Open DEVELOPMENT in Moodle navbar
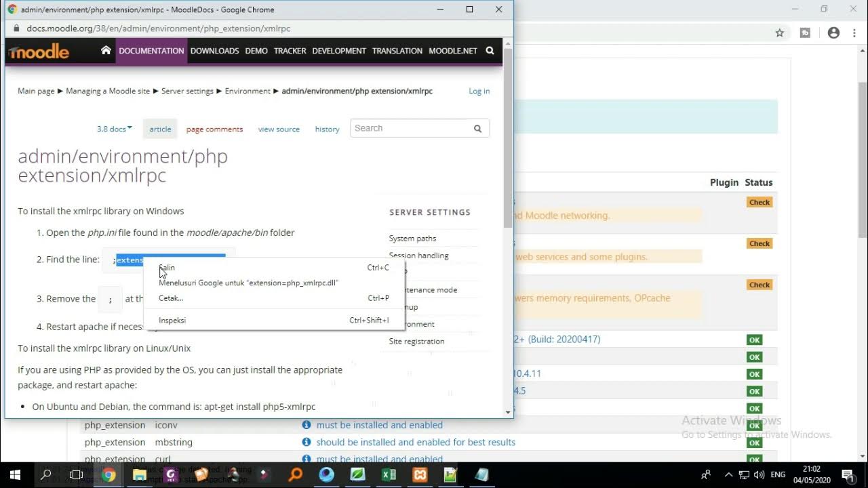The width and height of the screenshot is (868, 488). [x=339, y=51]
